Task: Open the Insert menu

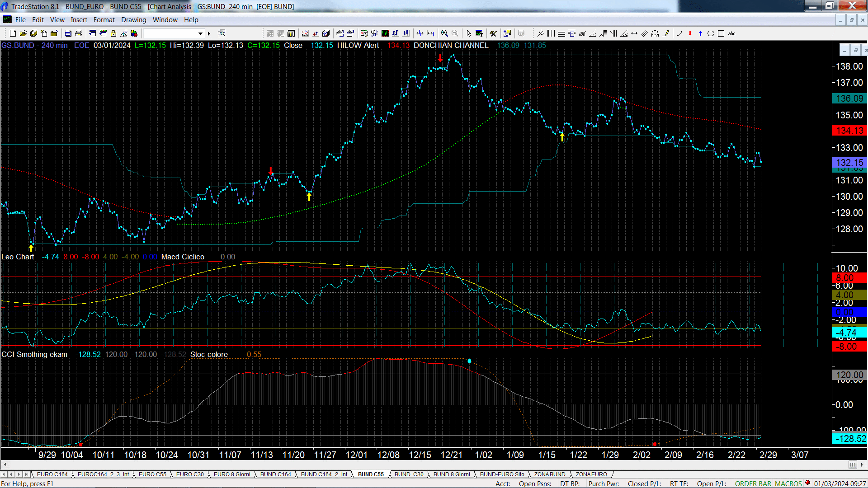Action: coord(79,20)
